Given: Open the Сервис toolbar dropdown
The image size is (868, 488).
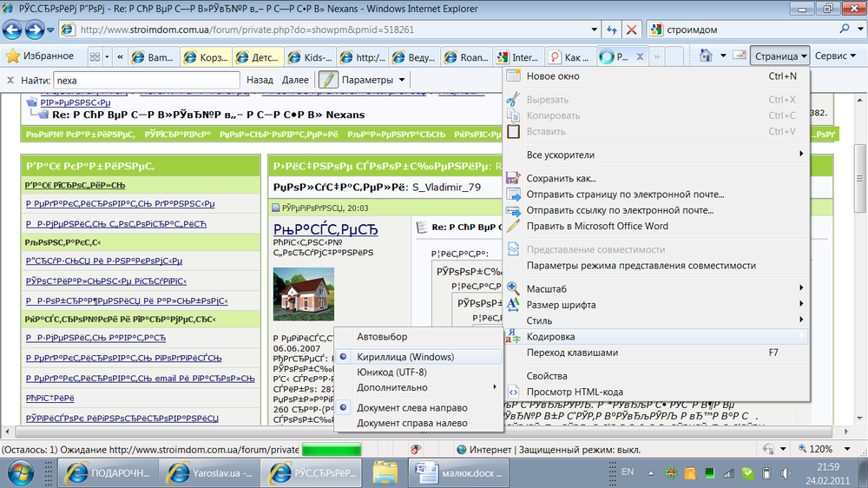Looking at the screenshot, I should 836,56.
